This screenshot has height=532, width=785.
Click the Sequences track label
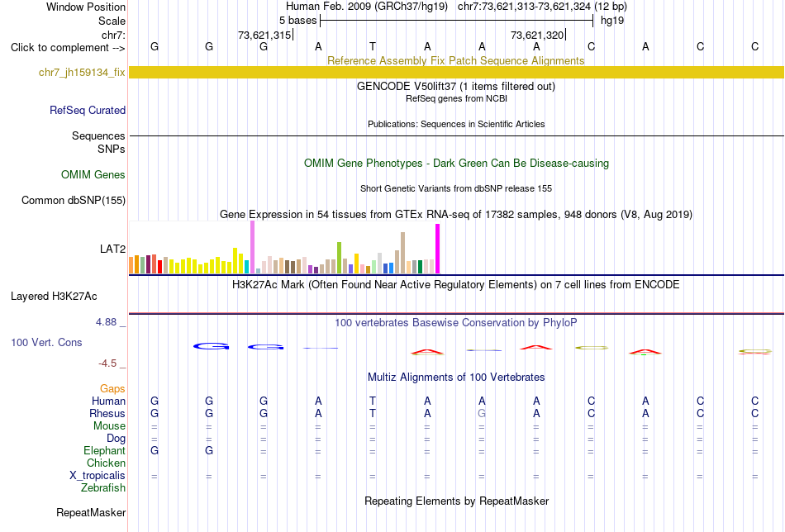click(98, 135)
